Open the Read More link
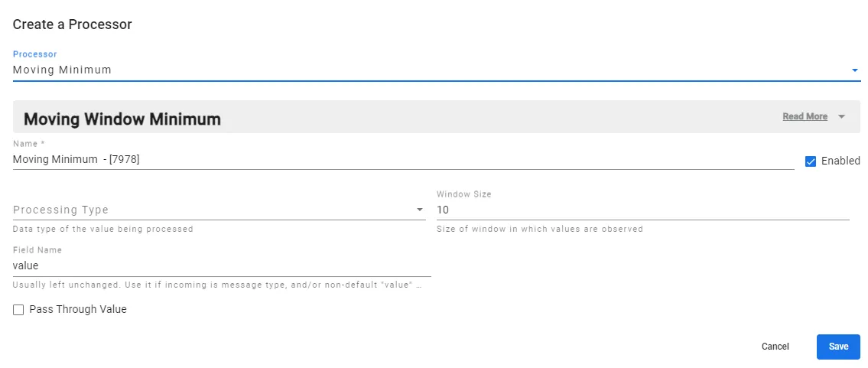Viewport: 868px width, 368px height. coord(805,117)
